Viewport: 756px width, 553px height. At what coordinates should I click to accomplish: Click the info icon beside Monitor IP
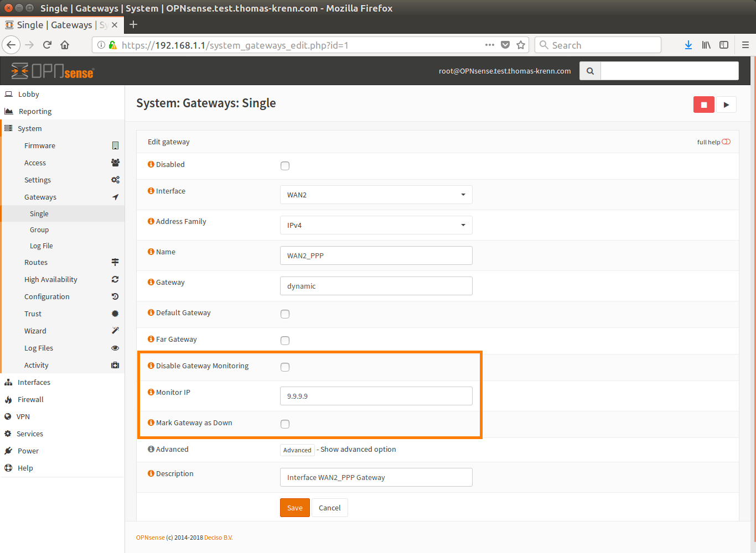click(x=151, y=392)
